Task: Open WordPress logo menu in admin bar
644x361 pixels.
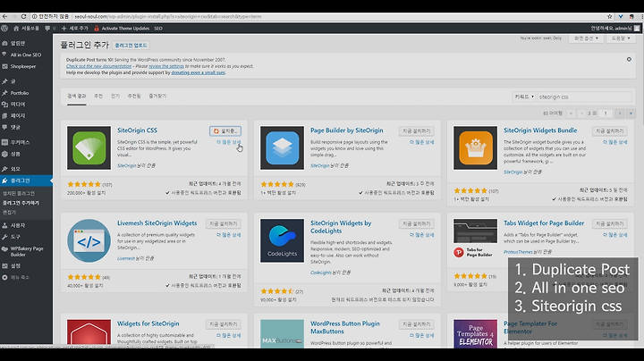Action: (4, 29)
